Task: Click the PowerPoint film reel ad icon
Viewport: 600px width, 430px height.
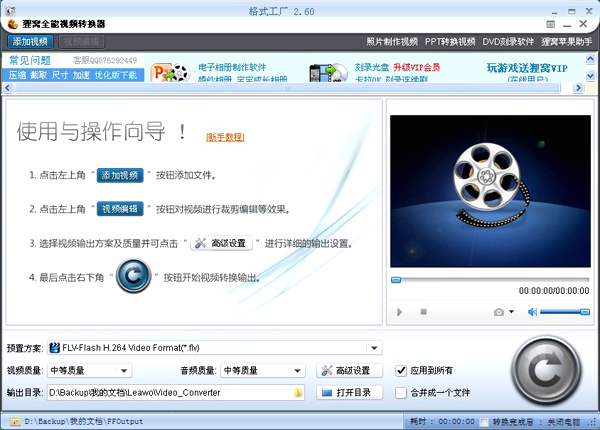Action: 170,72
